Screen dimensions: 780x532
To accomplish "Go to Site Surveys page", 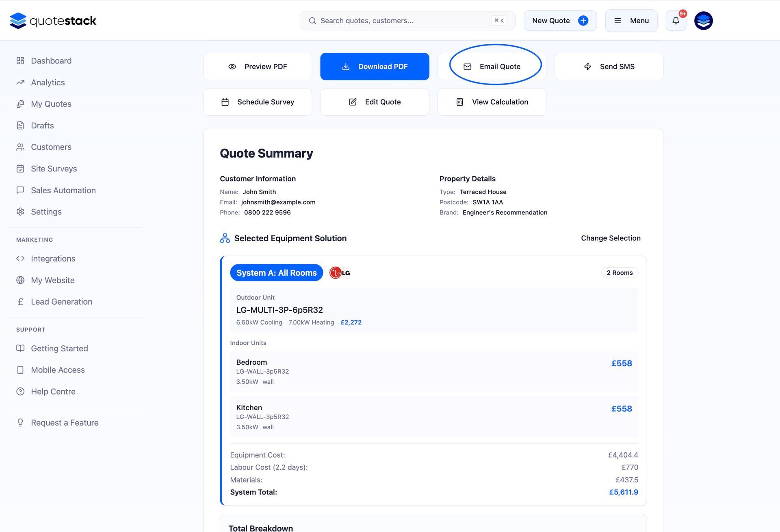I will pos(54,169).
